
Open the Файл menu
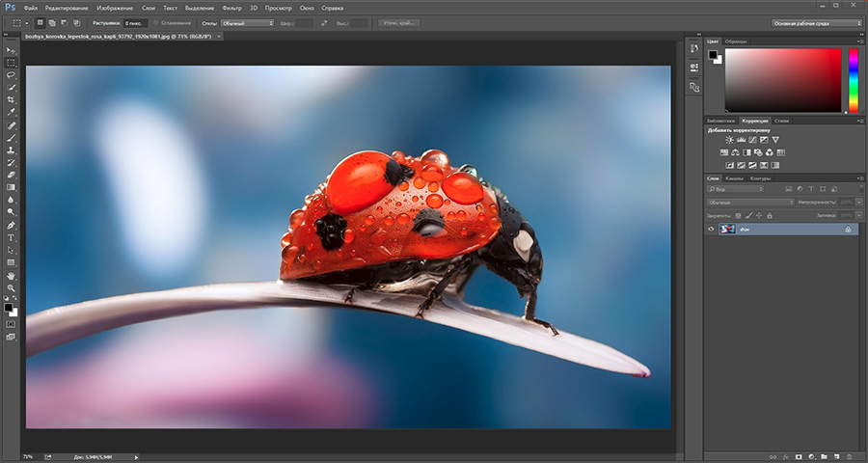click(x=31, y=9)
